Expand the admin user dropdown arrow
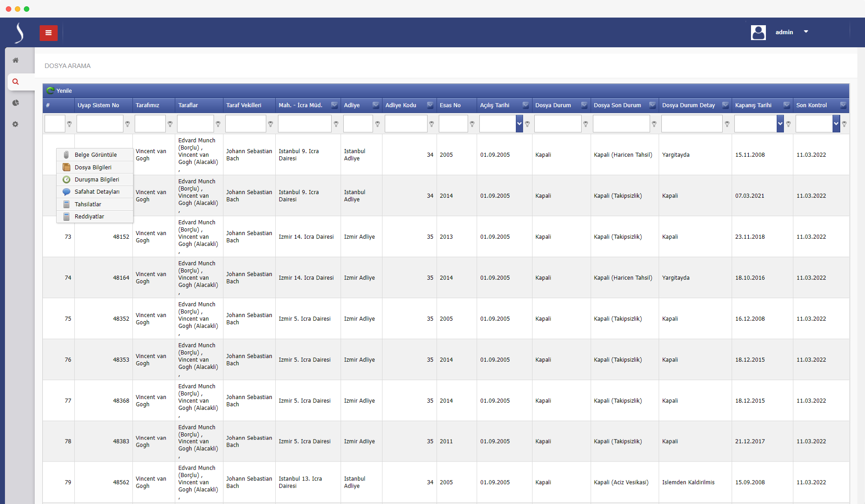The height and width of the screenshot is (504, 865). click(x=806, y=32)
